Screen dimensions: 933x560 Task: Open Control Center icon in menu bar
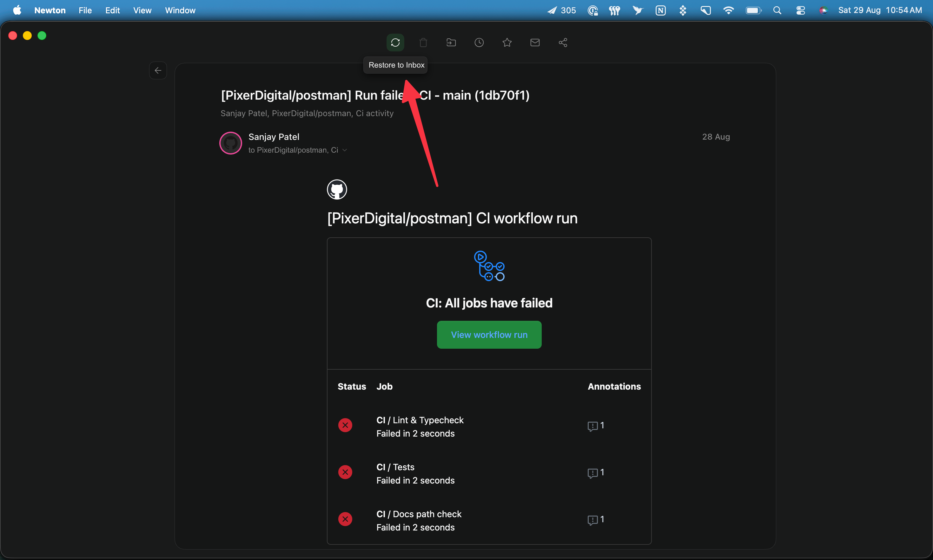tap(801, 10)
